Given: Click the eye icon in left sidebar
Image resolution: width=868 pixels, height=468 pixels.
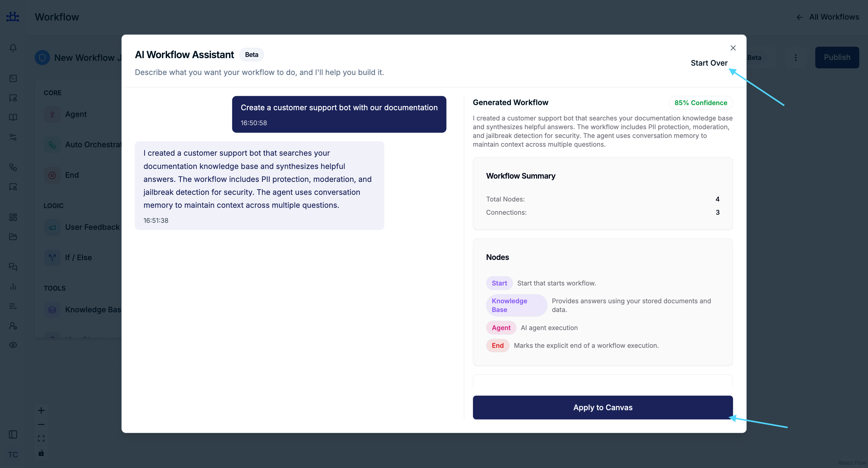Looking at the screenshot, I should pyautogui.click(x=13, y=345).
